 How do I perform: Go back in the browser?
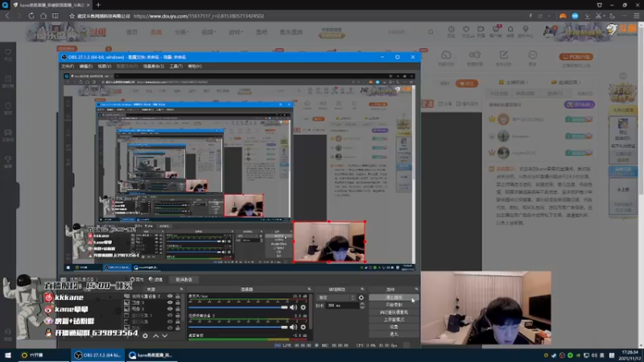(7, 16)
